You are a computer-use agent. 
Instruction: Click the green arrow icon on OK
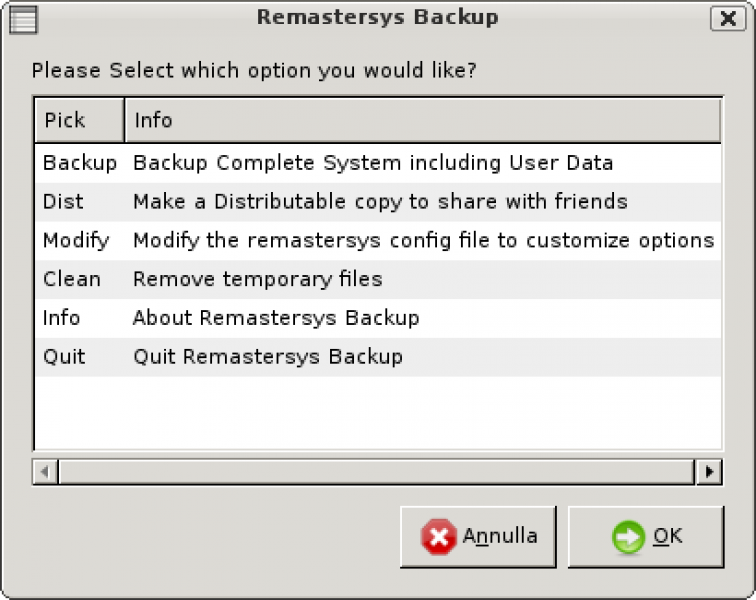[x=628, y=538]
